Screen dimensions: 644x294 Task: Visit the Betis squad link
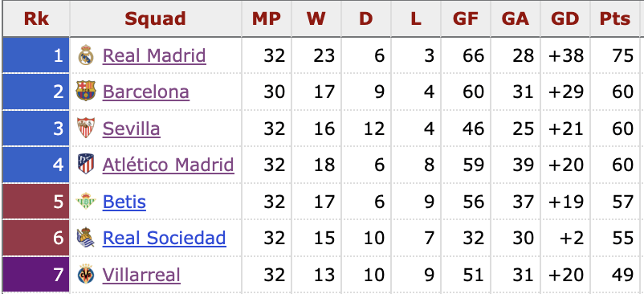[x=124, y=202]
